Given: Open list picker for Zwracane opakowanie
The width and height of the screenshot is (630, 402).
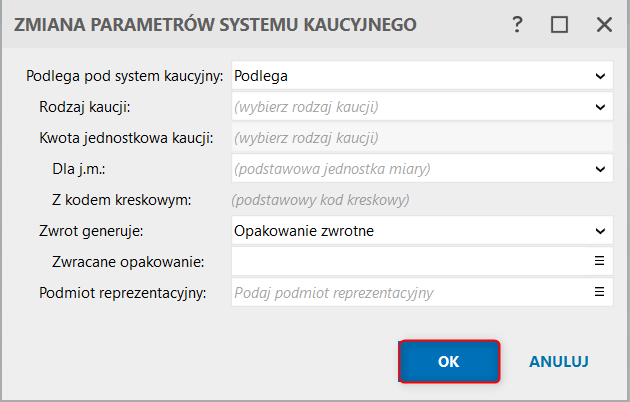Looking at the screenshot, I should [x=600, y=261].
